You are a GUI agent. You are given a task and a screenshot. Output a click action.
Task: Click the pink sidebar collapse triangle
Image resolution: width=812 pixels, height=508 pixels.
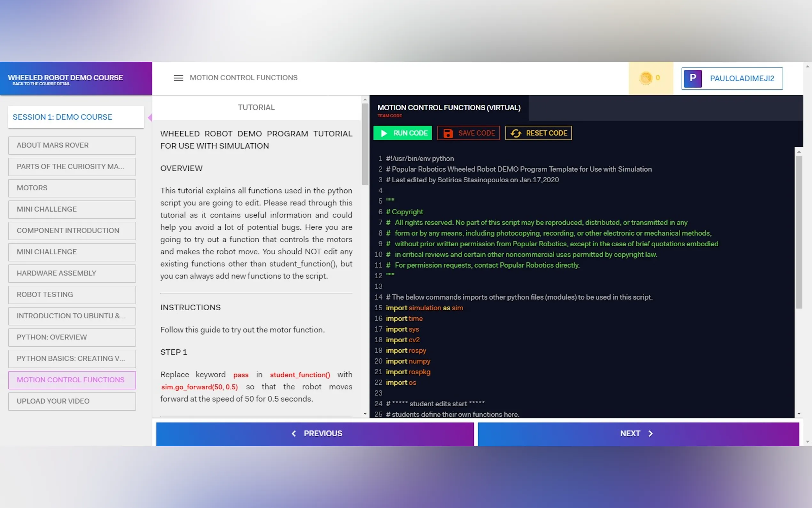[x=150, y=117]
